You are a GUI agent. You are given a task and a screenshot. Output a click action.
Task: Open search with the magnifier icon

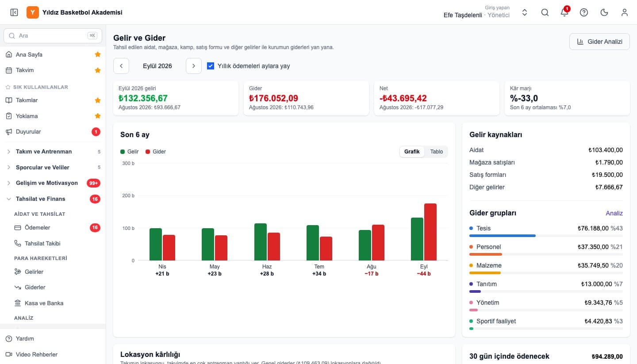545,12
